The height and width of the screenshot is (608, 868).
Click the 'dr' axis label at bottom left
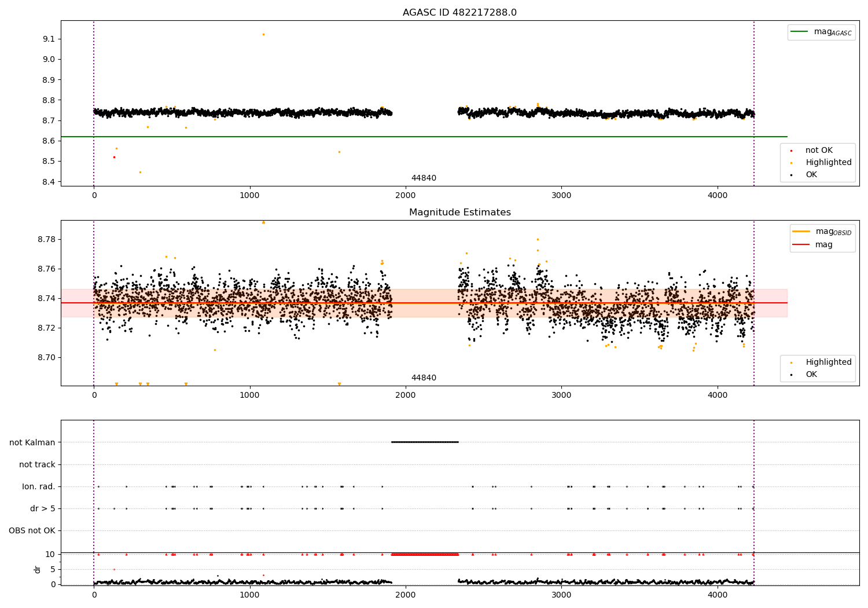click(x=38, y=569)
